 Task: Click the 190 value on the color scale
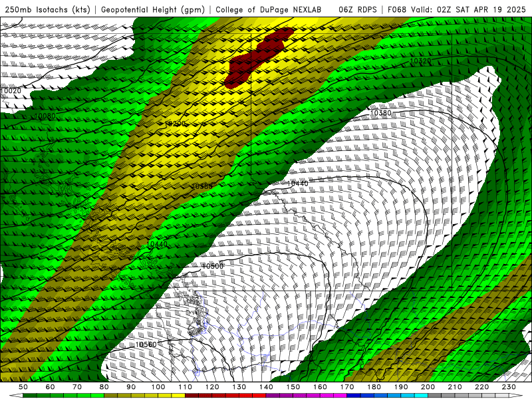coord(401,387)
